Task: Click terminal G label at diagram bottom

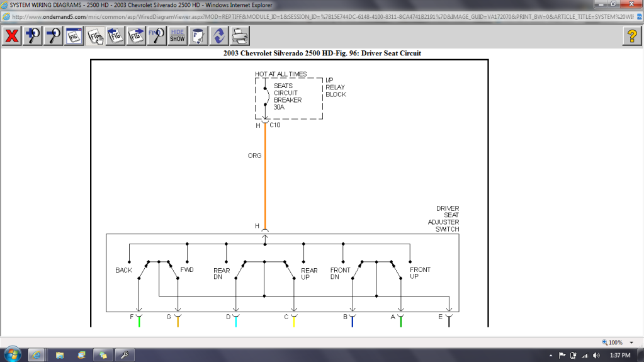Action: [169, 317]
